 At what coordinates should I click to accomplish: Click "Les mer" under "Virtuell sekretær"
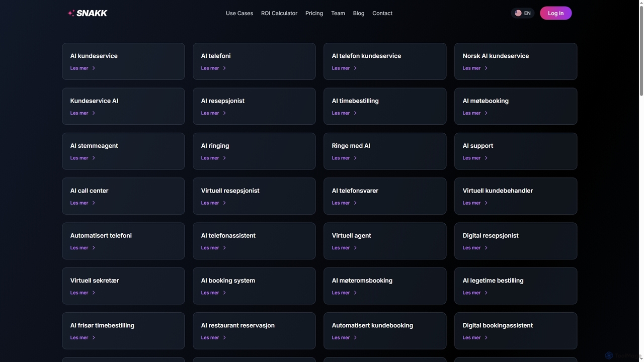point(79,293)
